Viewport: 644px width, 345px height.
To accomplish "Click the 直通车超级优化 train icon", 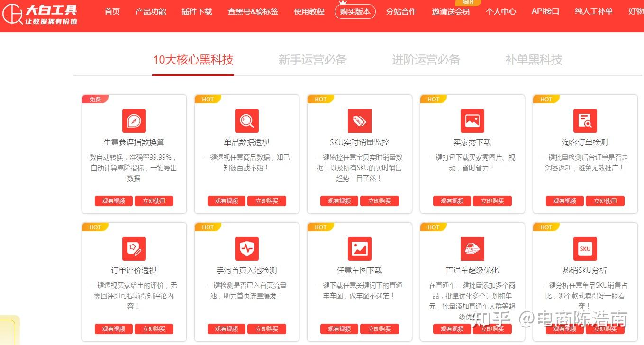I will (472, 249).
